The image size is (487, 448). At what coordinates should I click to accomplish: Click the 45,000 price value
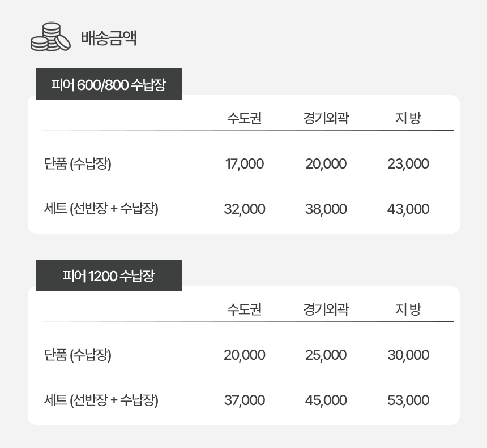(326, 400)
